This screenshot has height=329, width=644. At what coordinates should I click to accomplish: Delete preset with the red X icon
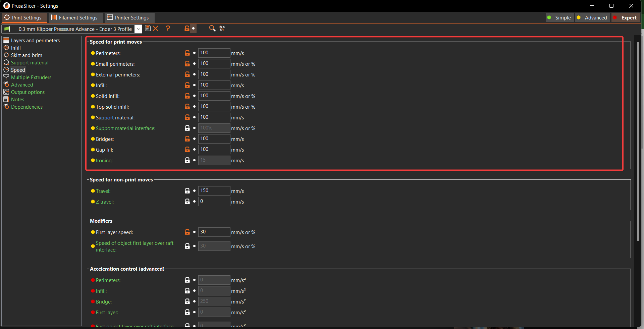click(156, 29)
